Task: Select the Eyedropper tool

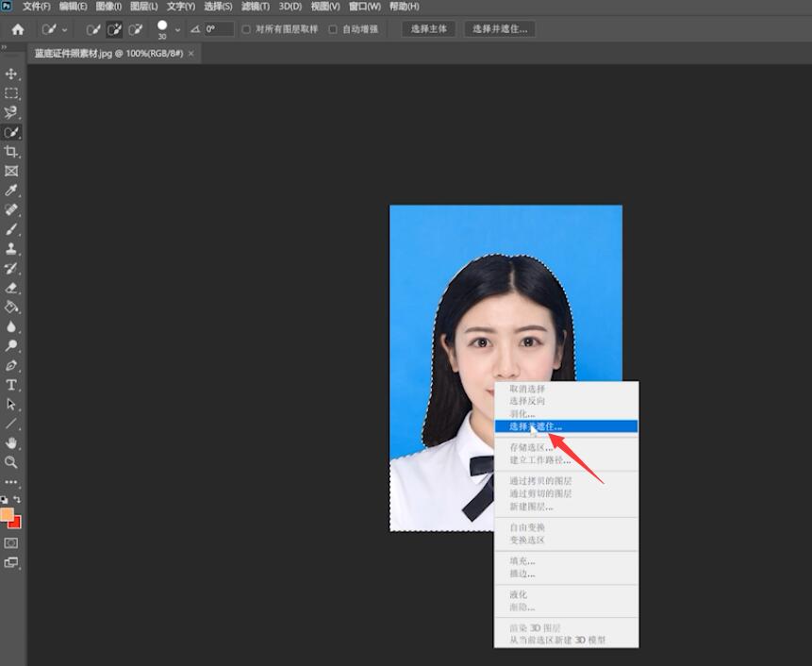Action: coord(11,190)
